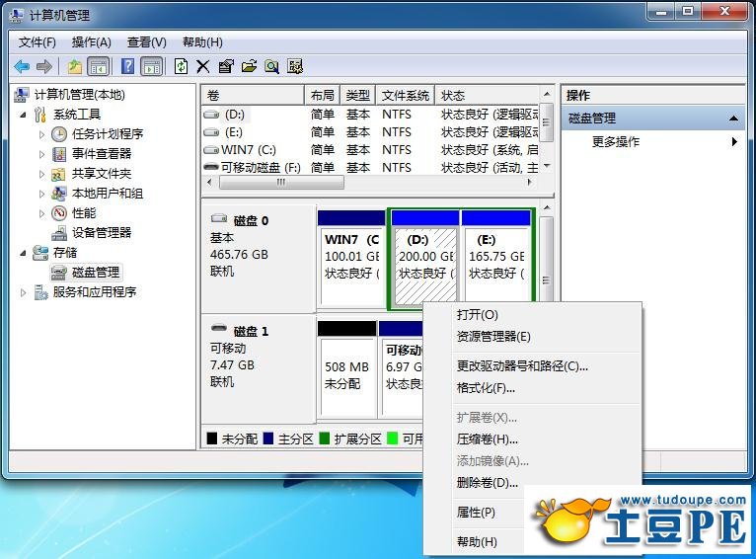Click the magnifier Explore toolbar icon
This screenshot has height=559, width=756.
pos(271,66)
